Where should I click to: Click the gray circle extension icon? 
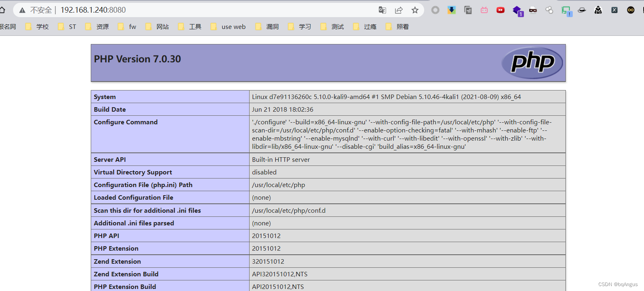click(x=435, y=10)
